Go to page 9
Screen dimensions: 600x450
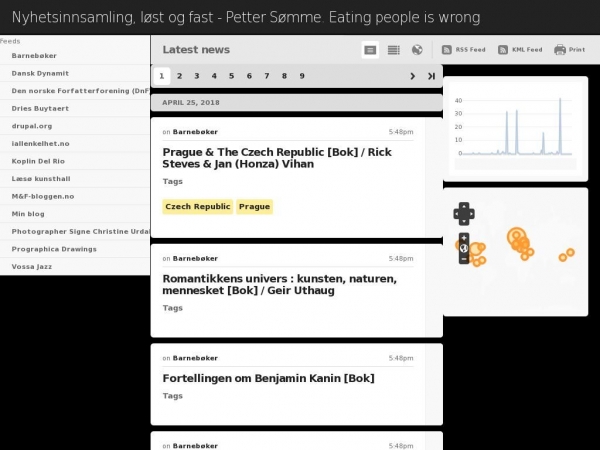(x=301, y=76)
